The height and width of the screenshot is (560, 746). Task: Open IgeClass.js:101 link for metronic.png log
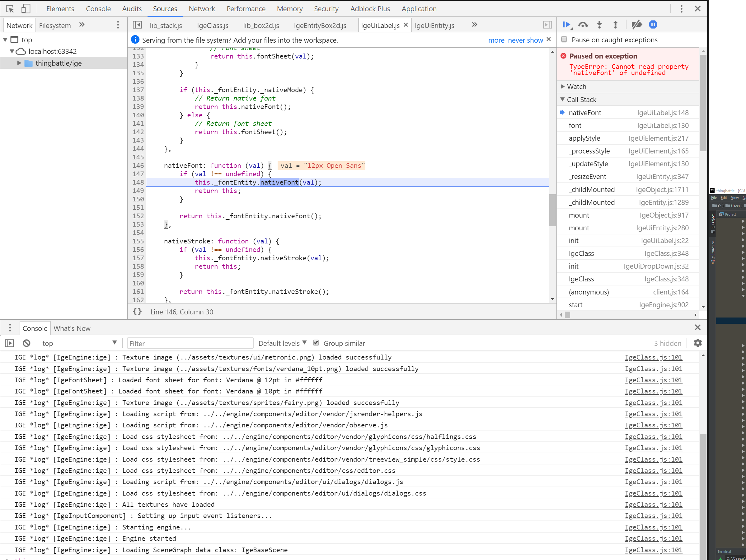(653, 357)
